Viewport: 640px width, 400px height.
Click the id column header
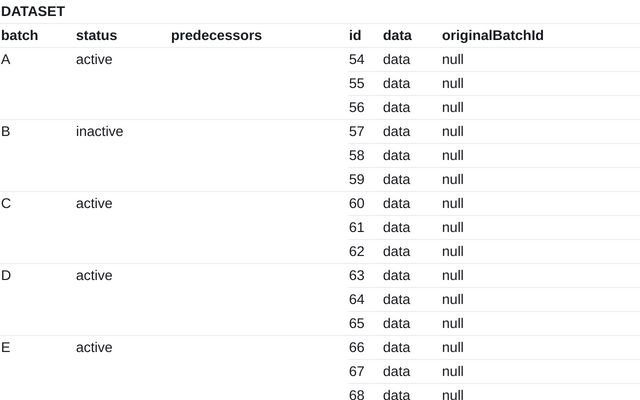click(355, 35)
